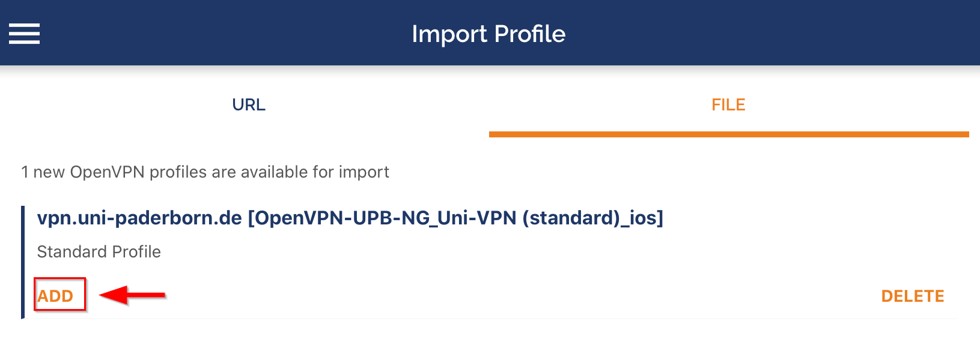Click the bracketed OpenVPN-UPB-NG_Uni-VPN profile label

click(x=455, y=218)
